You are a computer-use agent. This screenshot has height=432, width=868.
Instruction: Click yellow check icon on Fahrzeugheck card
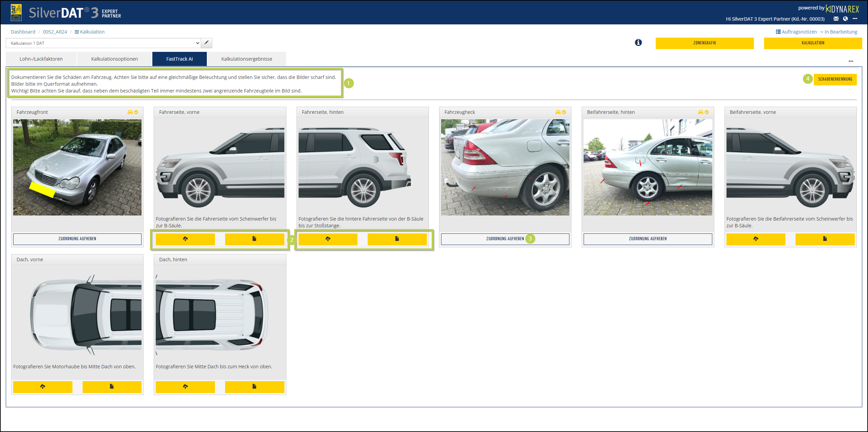tap(564, 112)
